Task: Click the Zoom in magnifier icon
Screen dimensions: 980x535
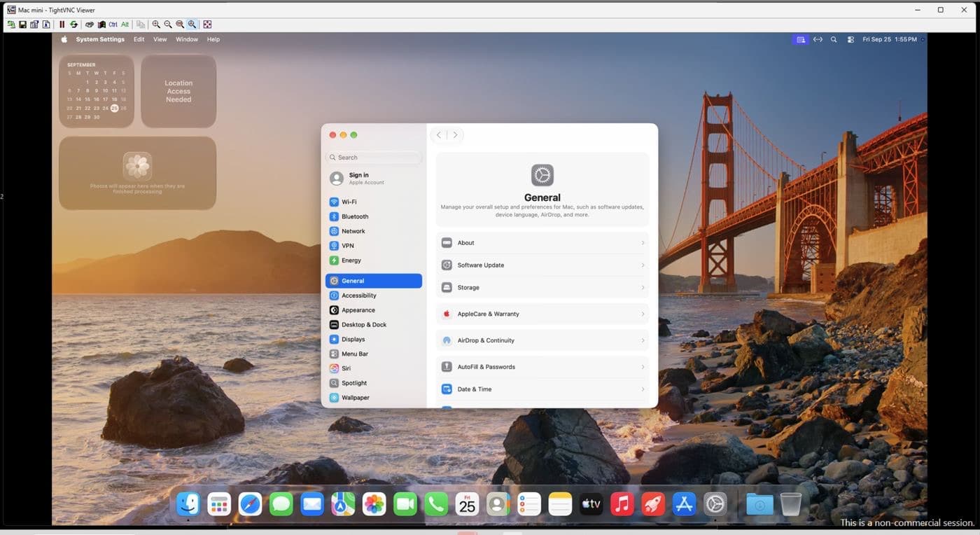Action: [156, 25]
